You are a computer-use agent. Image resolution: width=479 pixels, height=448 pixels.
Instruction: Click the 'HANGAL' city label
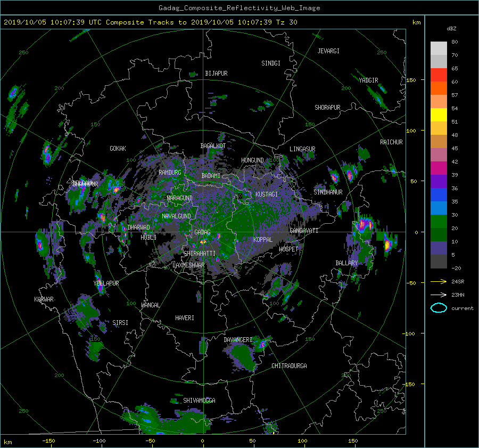point(150,305)
